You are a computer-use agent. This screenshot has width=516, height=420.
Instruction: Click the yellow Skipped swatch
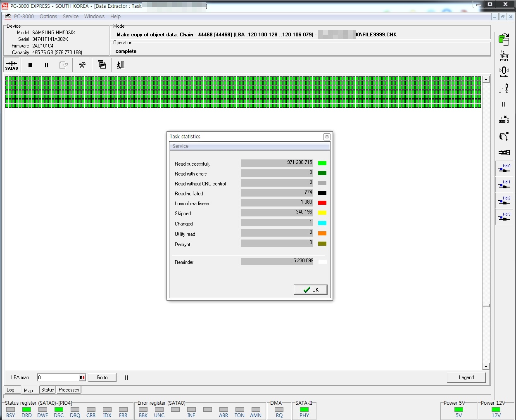[x=322, y=213]
